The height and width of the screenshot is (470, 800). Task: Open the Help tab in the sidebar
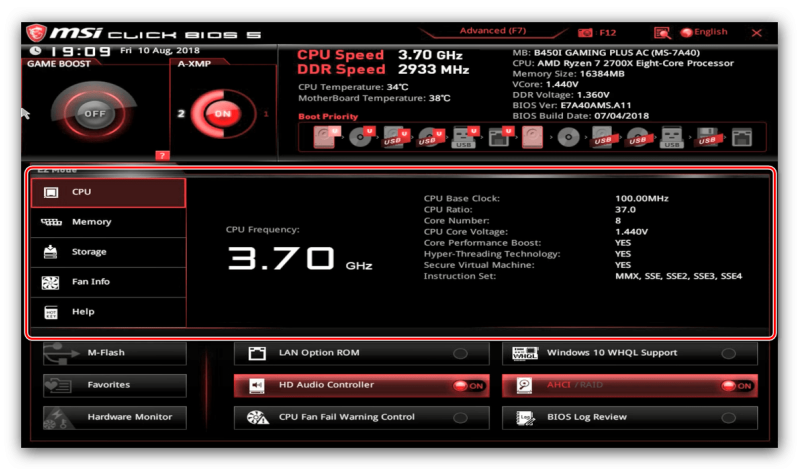108,312
